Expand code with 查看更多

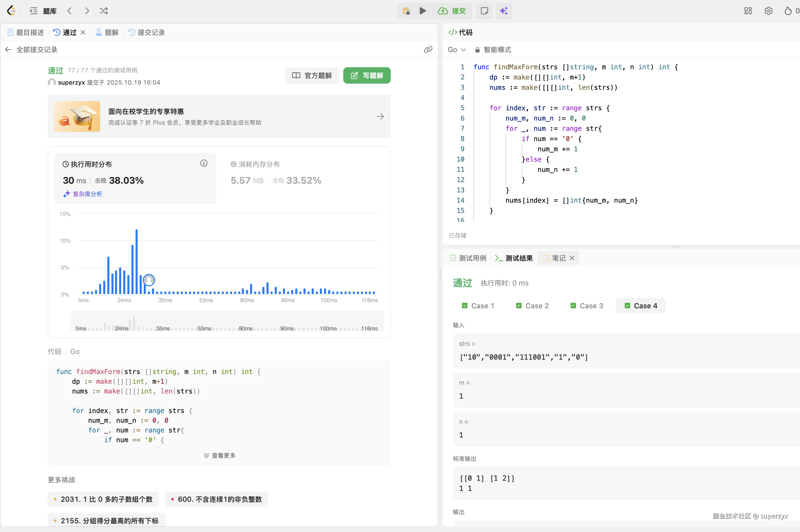click(219, 455)
